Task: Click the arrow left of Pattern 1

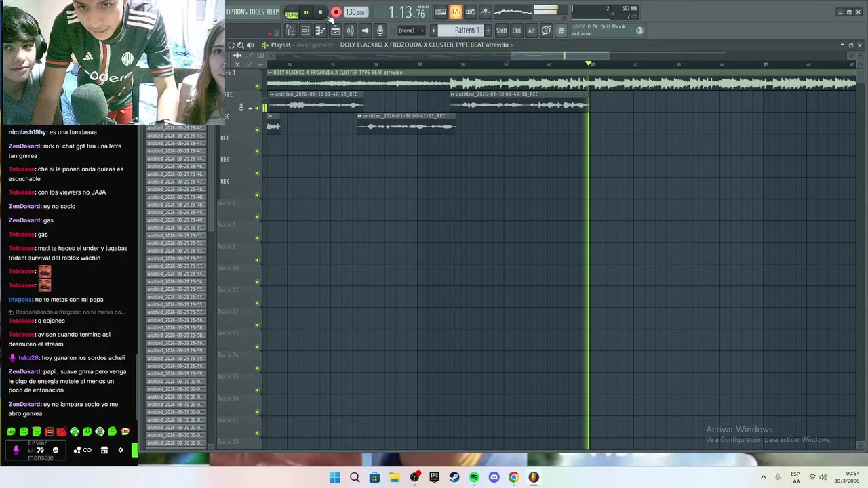Action: coord(434,30)
